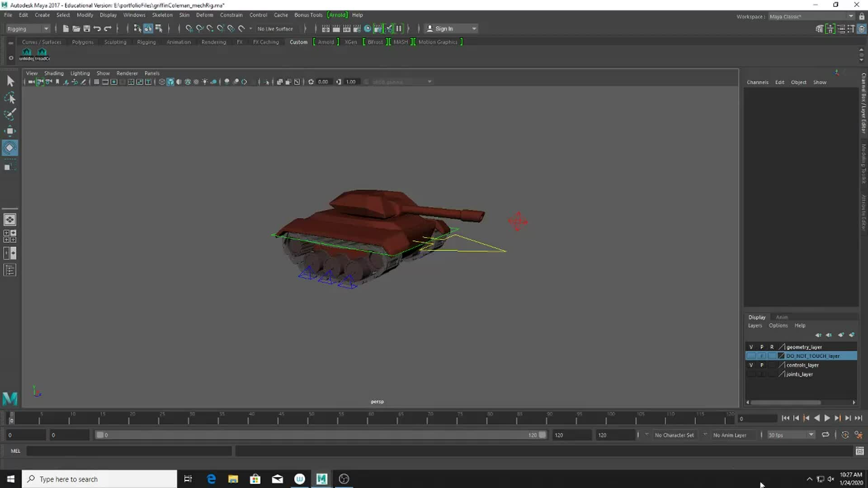The height and width of the screenshot is (488, 868).
Task: Click the Save scene icon
Action: tap(87, 28)
